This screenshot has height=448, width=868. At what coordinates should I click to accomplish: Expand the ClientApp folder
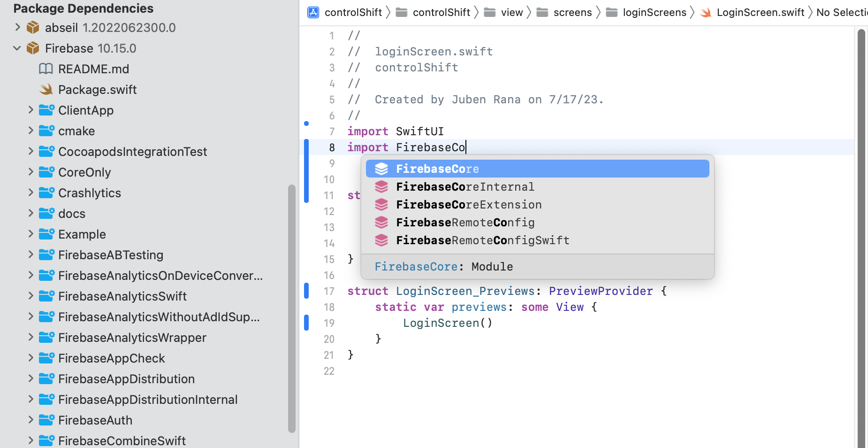coord(31,110)
